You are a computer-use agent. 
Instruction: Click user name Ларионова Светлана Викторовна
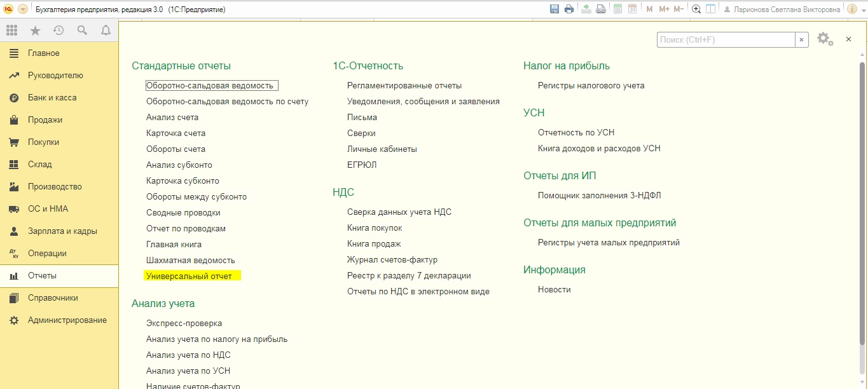(787, 10)
